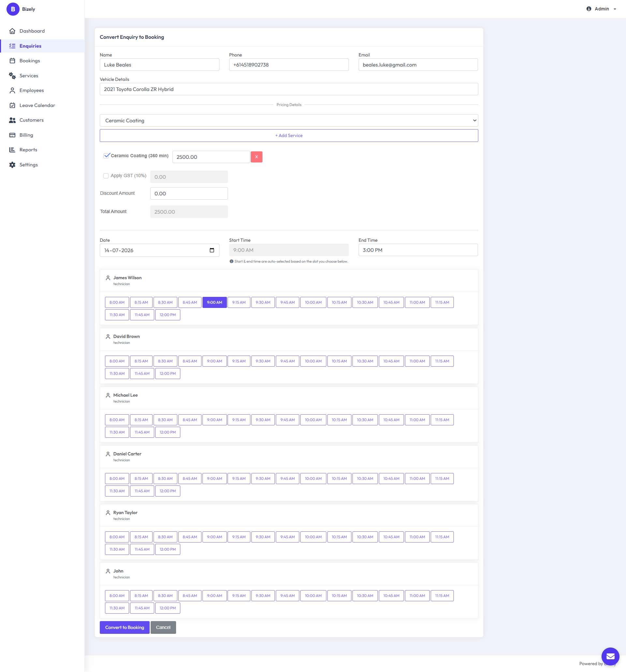Click the + Add Service button
The image size is (626, 672).
(x=289, y=136)
